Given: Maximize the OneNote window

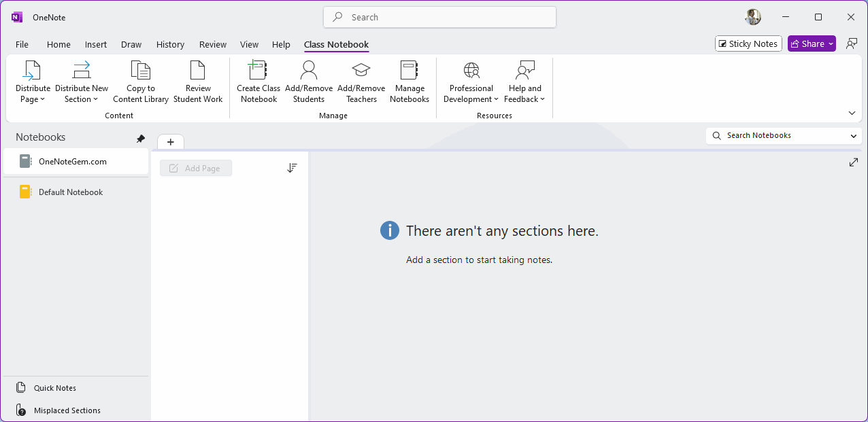Looking at the screenshot, I should (818, 17).
